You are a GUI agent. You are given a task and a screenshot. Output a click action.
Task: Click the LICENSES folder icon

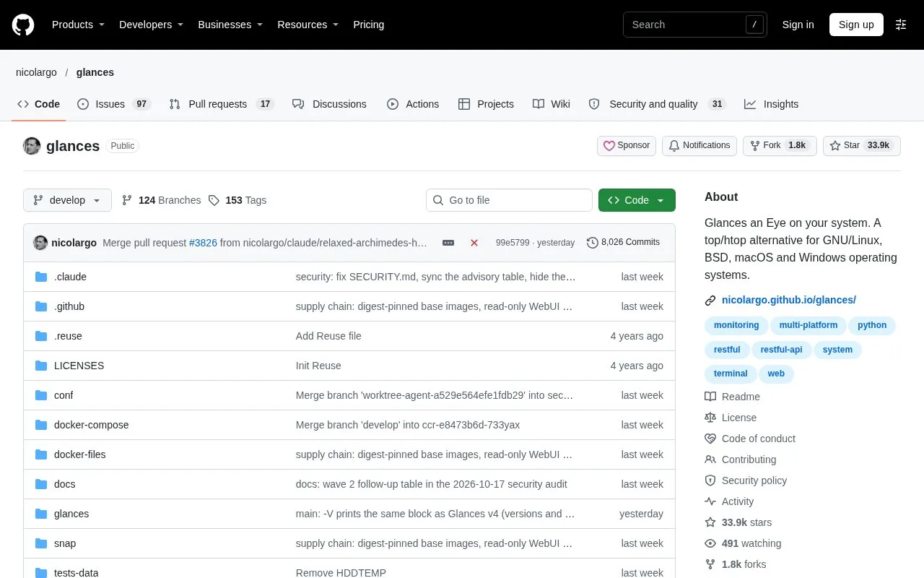[x=41, y=366]
